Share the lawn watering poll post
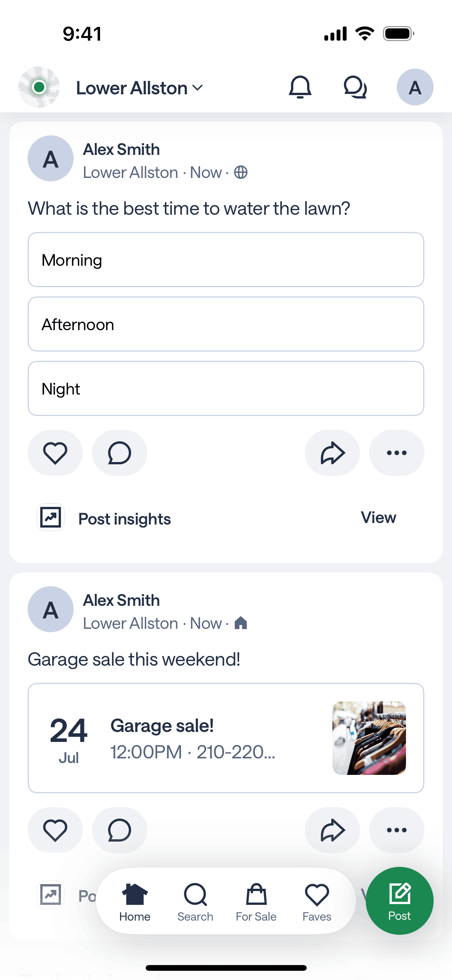The height and width of the screenshot is (980, 452). tap(332, 453)
